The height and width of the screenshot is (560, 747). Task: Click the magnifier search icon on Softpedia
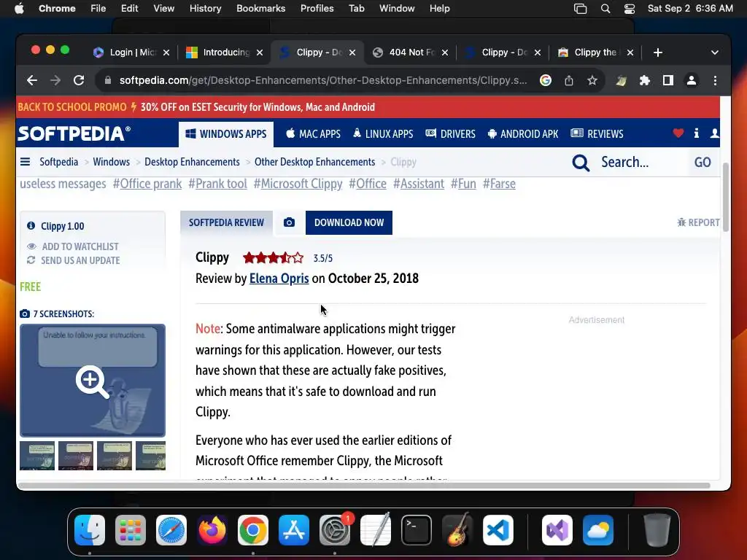pos(580,163)
